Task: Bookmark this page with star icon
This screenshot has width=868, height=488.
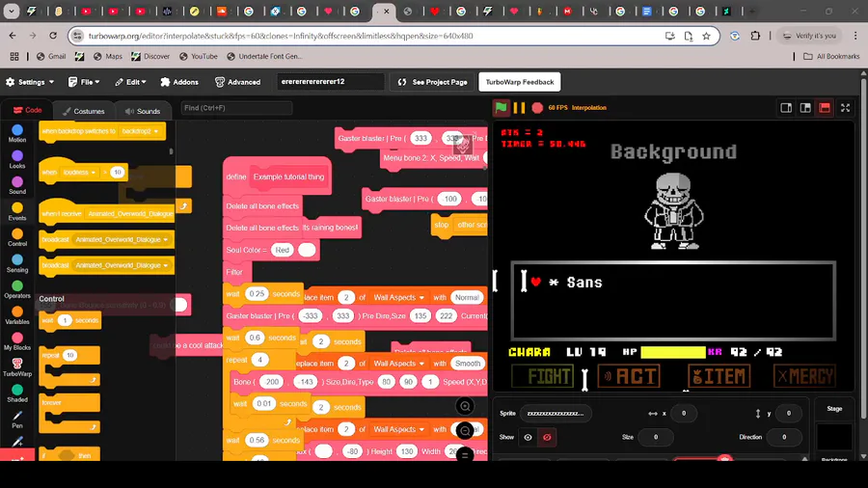Action: click(706, 36)
